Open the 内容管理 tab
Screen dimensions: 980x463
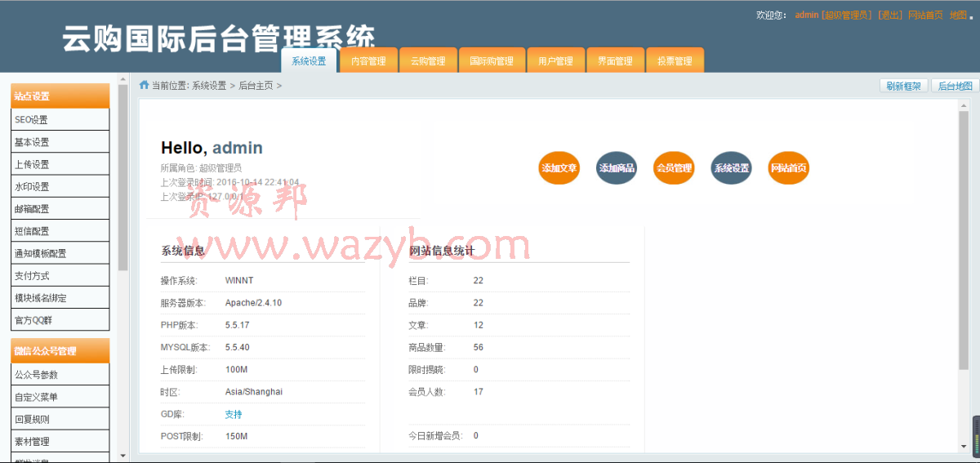tap(368, 61)
